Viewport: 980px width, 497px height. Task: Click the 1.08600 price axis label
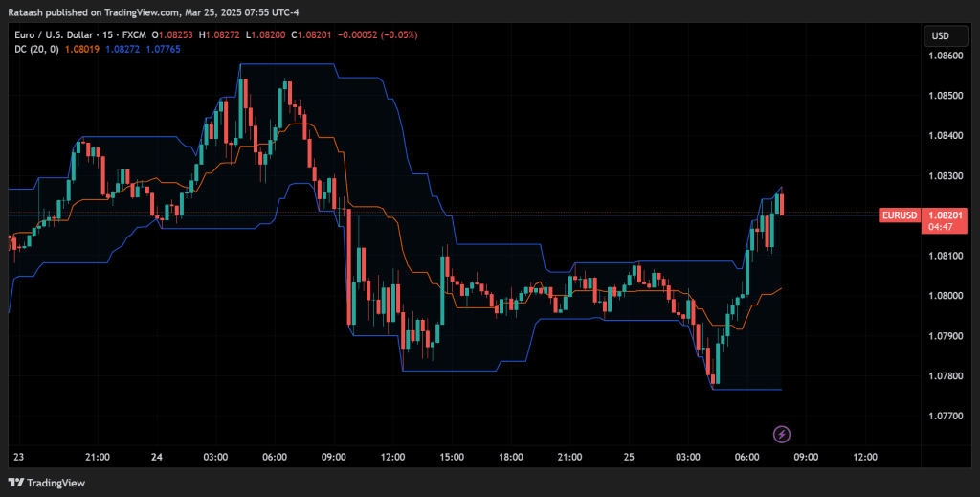coord(945,56)
